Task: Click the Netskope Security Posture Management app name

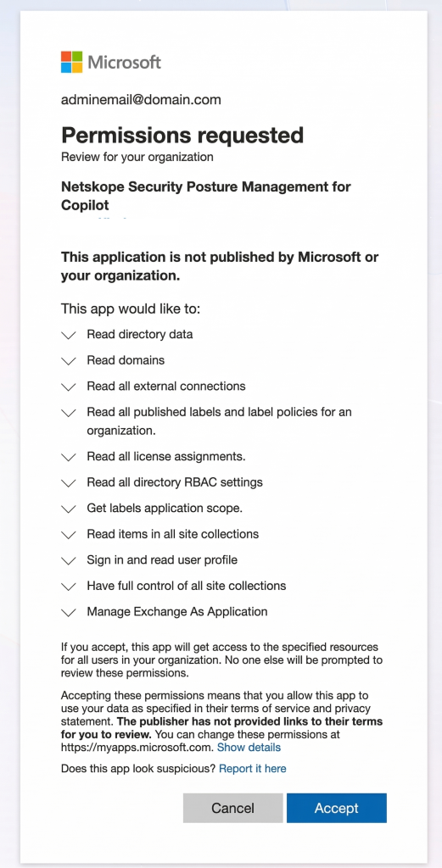Action: (206, 196)
